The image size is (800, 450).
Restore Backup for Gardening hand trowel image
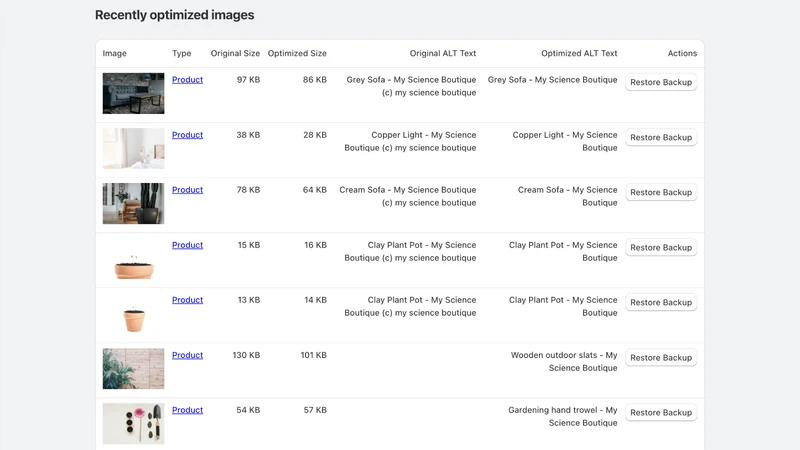pyautogui.click(x=661, y=413)
